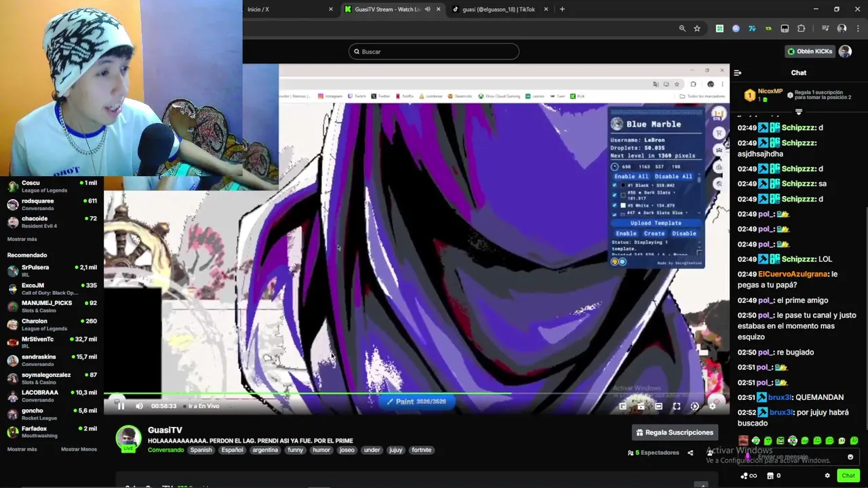Open the Conversando category link

(x=165, y=450)
